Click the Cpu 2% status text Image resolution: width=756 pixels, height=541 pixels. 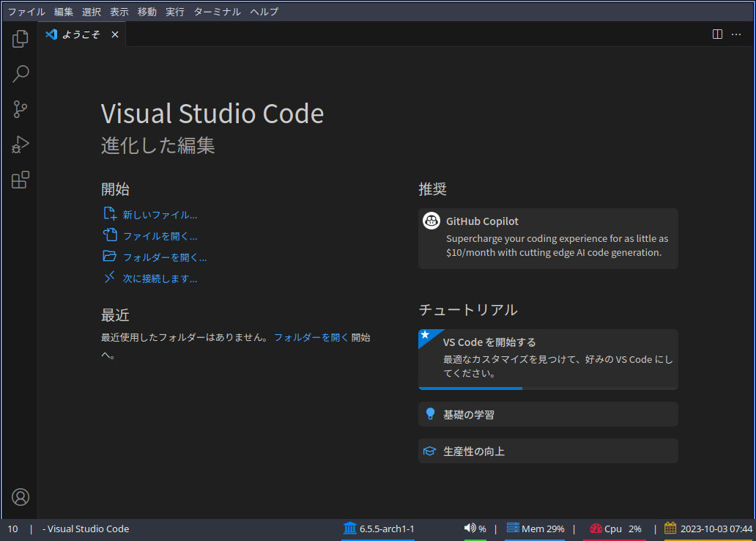(x=623, y=529)
